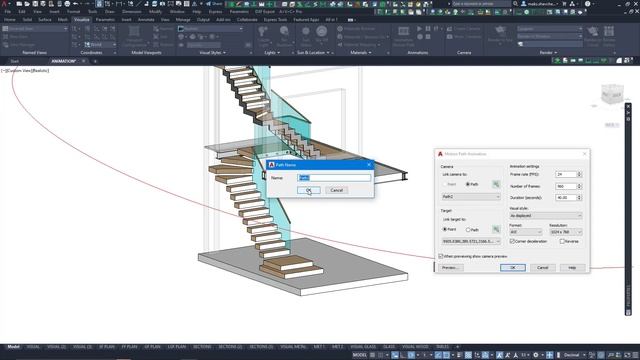Viewport: 640px width, 360px height.
Task: Open the TABLES layout tab
Action: [x=442, y=347]
